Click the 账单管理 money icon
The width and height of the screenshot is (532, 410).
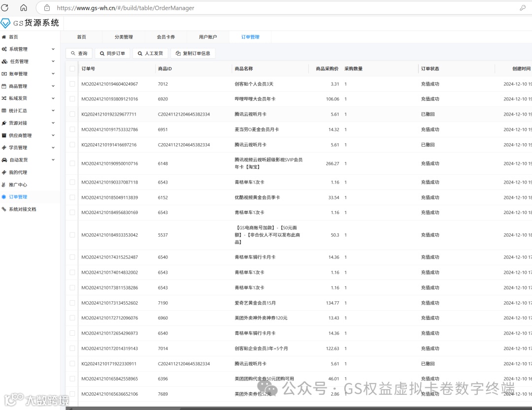4,74
